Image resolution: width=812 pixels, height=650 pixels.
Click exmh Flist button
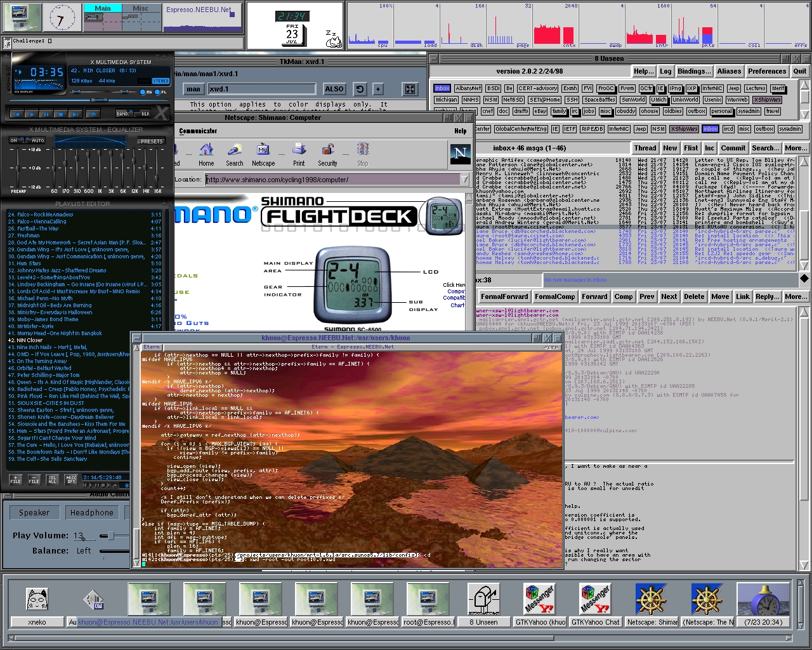[691, 148]
